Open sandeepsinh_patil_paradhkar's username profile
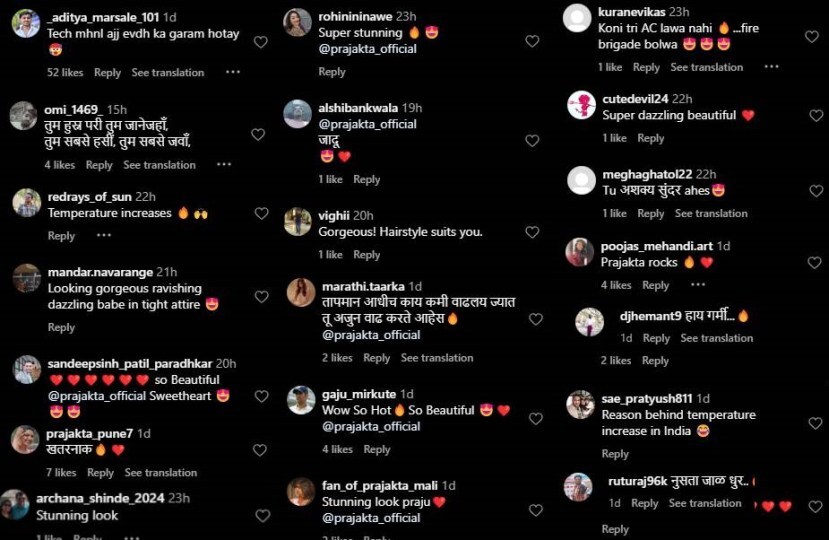829x540 pixels. [x=130, y=363]
